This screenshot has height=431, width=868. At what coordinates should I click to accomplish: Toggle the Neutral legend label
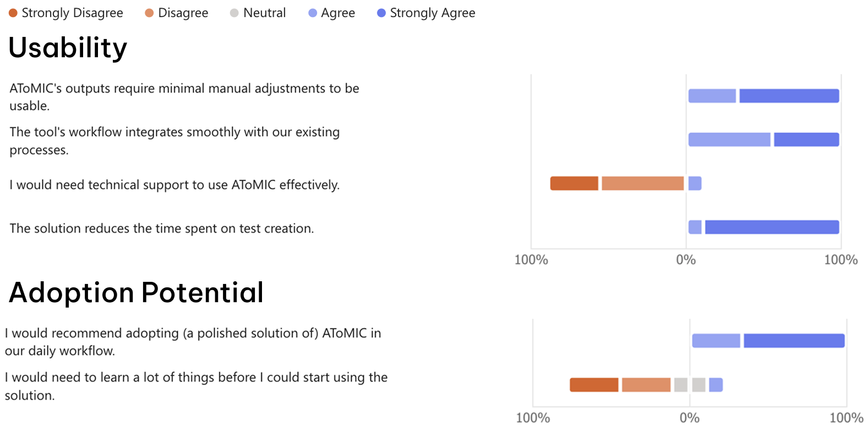[x=264, y=13]
